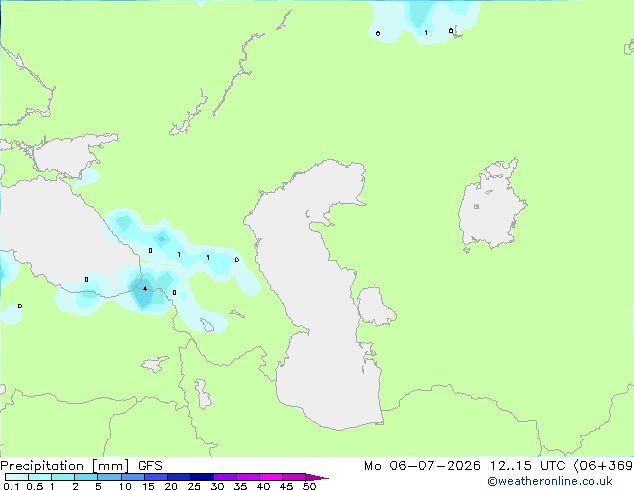Image resolution: width=634 pixels, height=490 pixels.
Task: Click the '0.5' legend value
Action: click(35, 486)
